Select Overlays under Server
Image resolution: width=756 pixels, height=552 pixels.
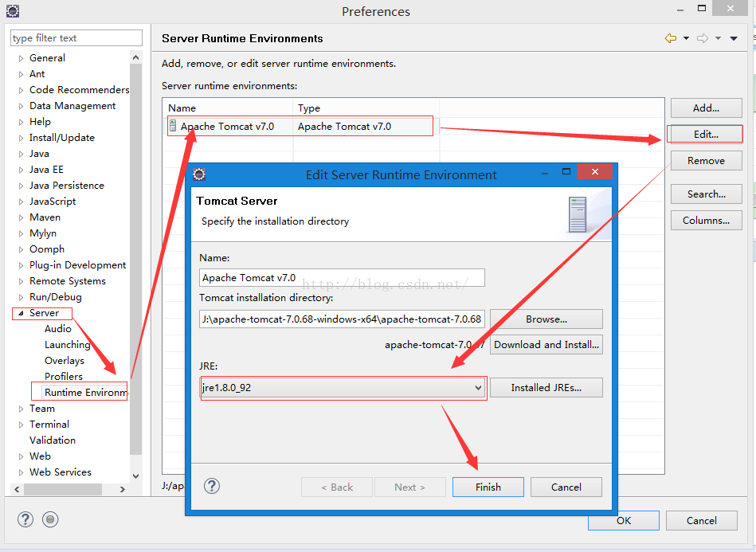(x=65, y=360)
